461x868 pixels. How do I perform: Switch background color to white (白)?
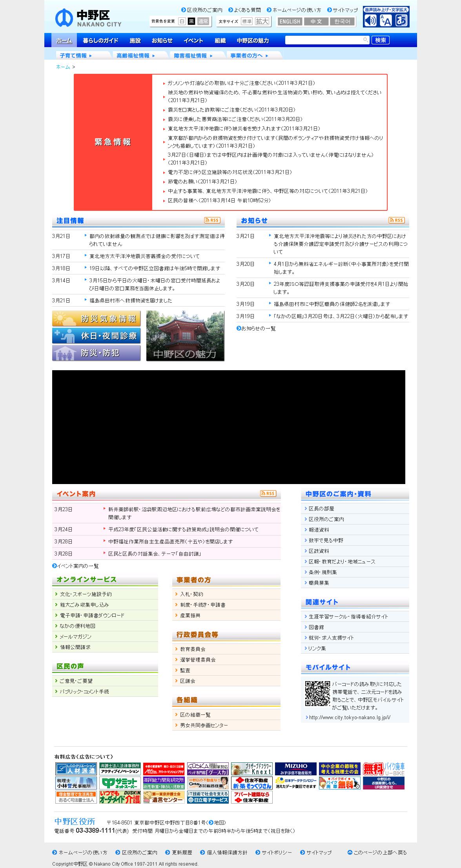(x=182, y=22)
